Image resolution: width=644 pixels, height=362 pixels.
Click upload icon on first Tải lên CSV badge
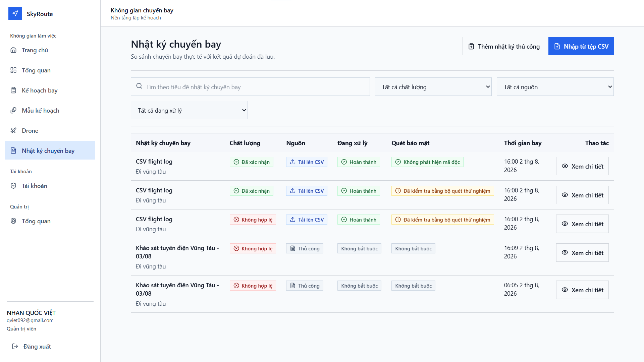[x=293, y=162]
